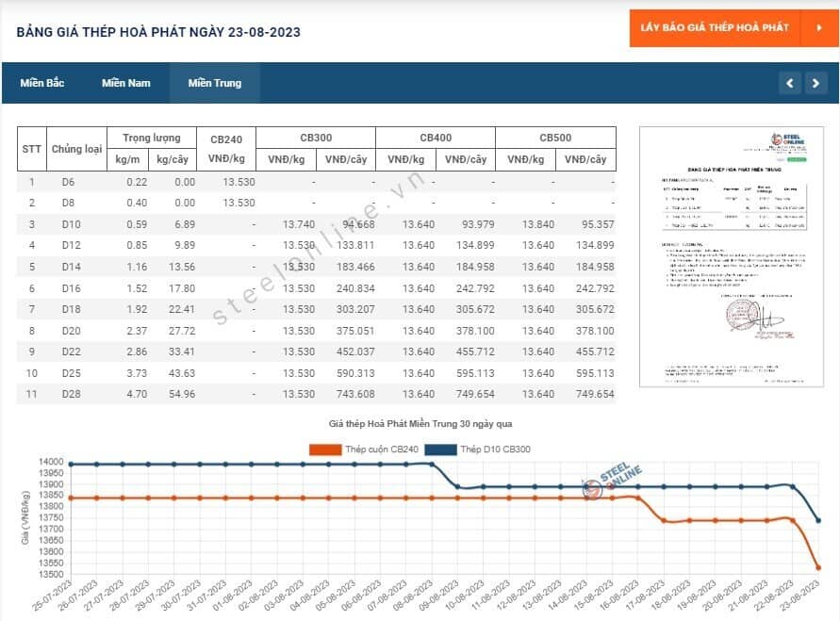Click the D22 row label

pyautogui.click(x=72, y=351)
